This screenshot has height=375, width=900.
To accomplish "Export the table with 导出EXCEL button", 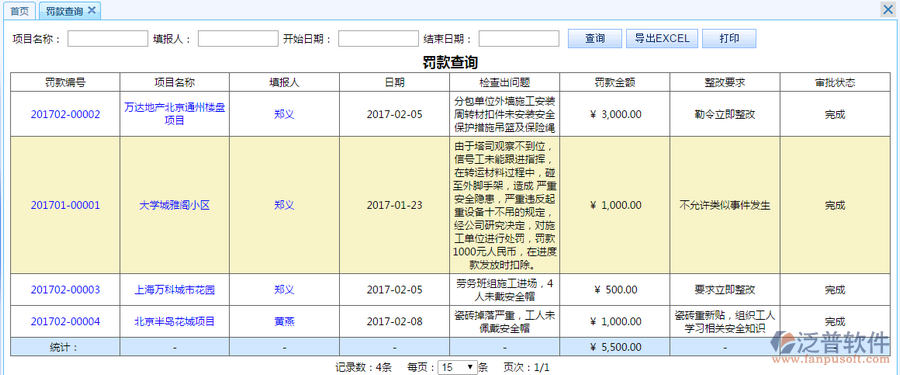I will tap(662, 39).
